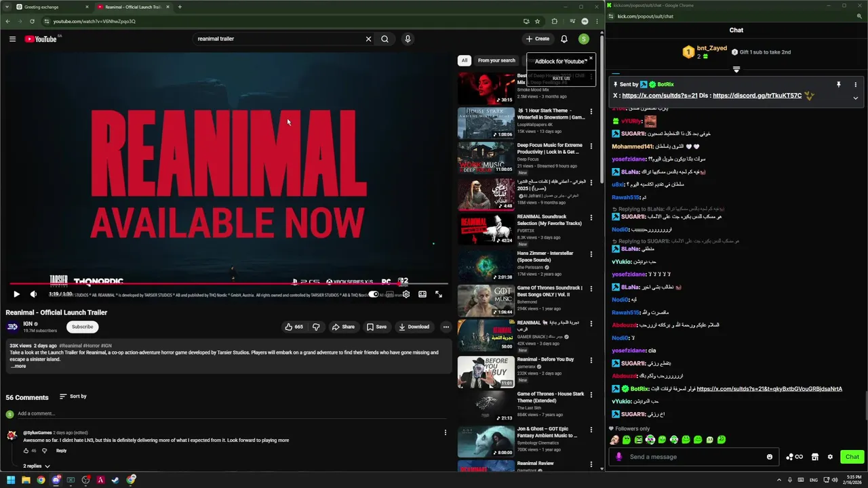Open video player settings gear

pyautogui.click(x=406, y=294)
